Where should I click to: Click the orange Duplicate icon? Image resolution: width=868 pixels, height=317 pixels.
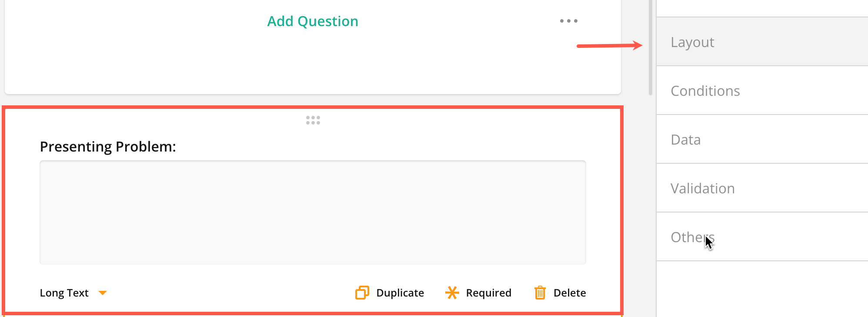[362, 293]
